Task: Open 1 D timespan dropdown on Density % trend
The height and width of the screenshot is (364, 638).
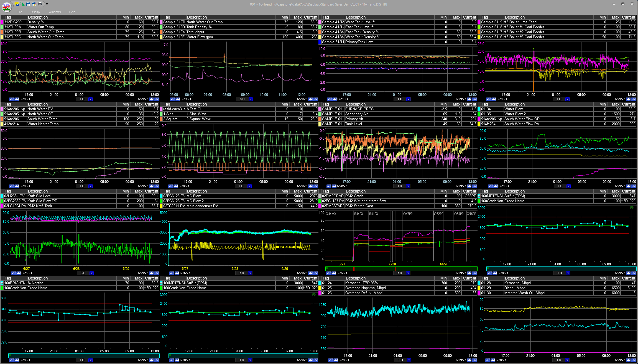Action: pos(91,99)
